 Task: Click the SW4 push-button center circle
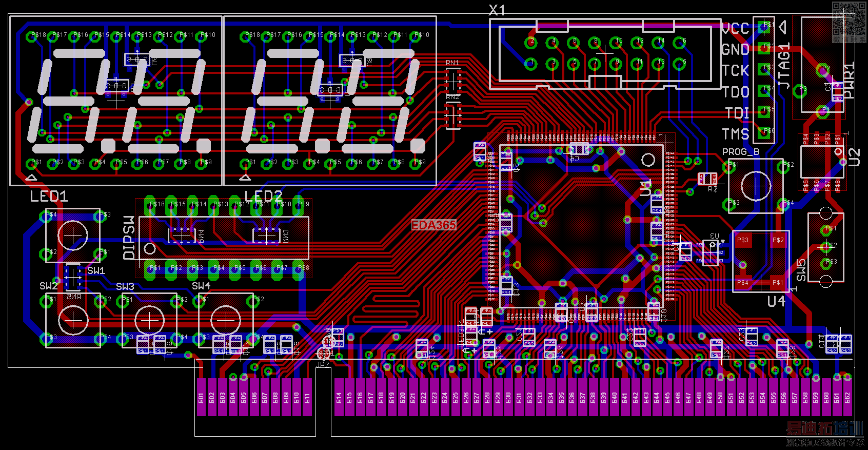[x=226, y=320]
